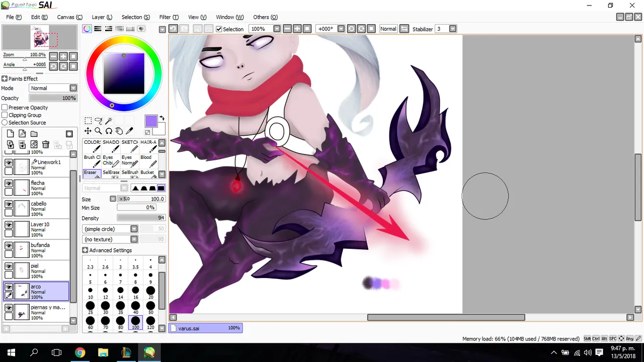
Task: Open the File menu
Action: (14, 17)
